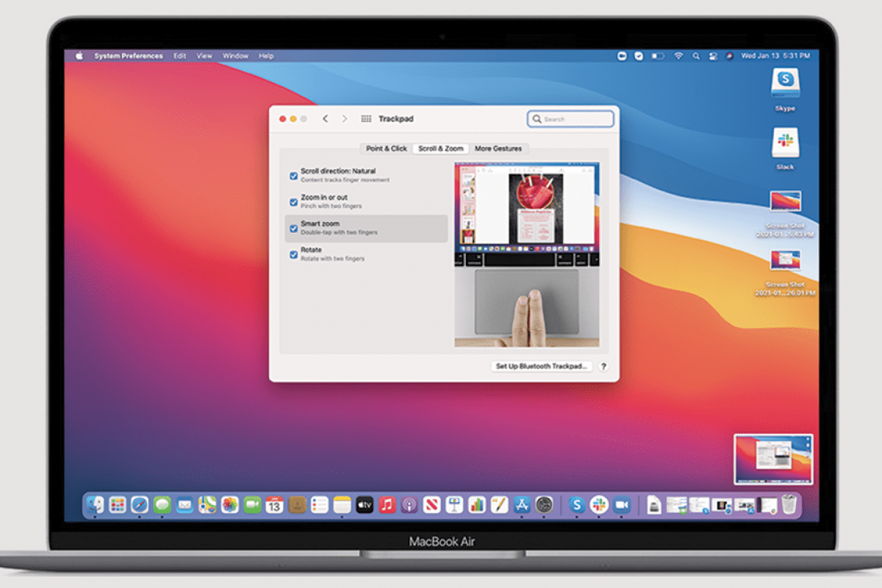Click the Wi-Fi icon in the menu bar

click(678, 55)
